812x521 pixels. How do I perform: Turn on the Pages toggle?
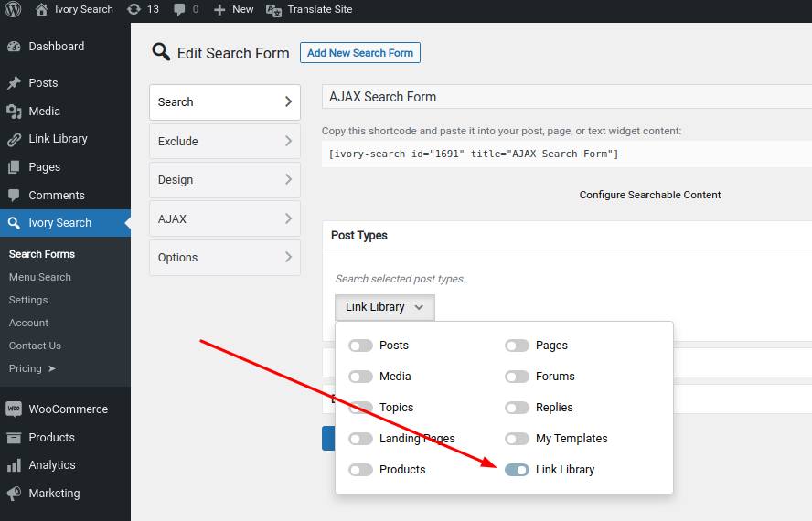(517, 346)
